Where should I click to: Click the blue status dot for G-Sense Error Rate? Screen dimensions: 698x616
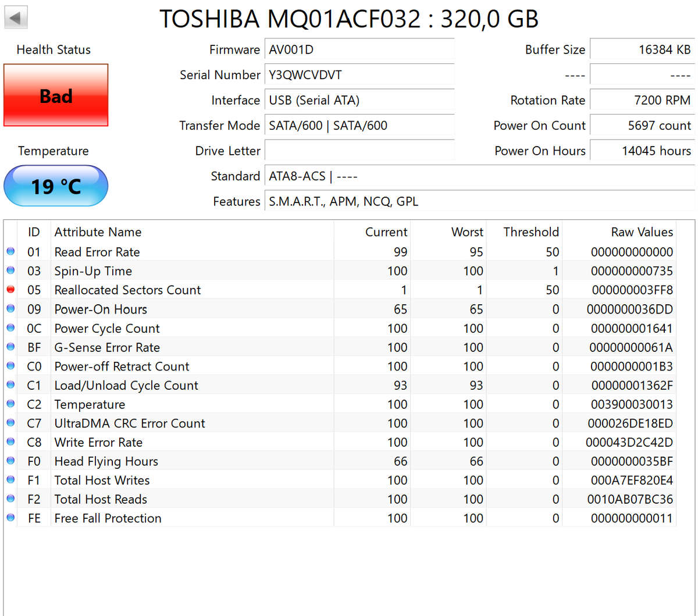coord(10,346)
